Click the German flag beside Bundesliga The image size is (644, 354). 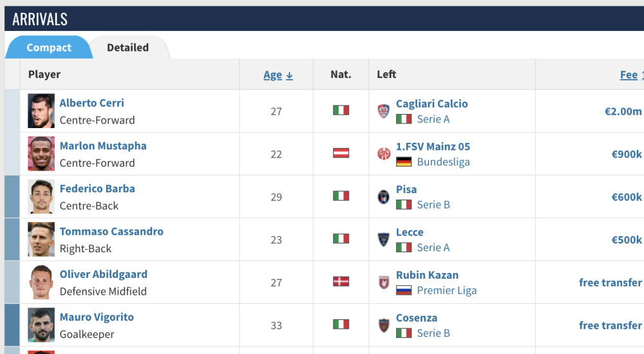click(404, 162)
